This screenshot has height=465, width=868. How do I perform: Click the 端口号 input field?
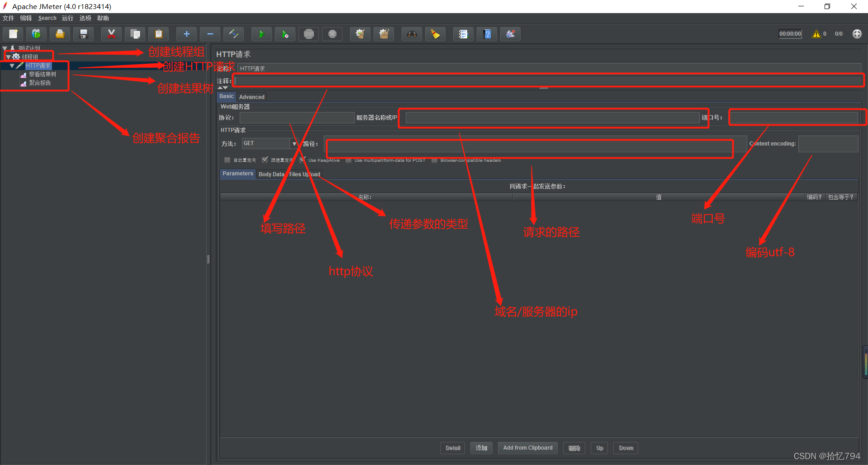[x=794, y=117]
